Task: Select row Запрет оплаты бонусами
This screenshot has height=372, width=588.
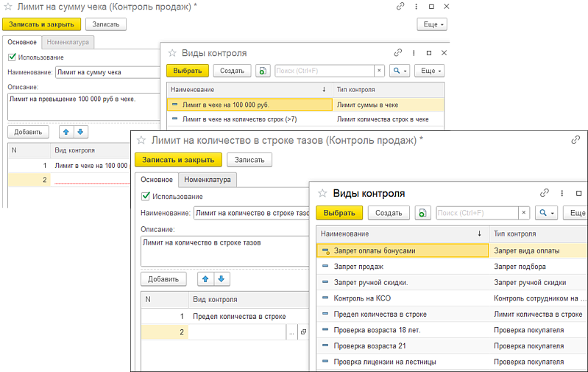Action: [x=452, y=250]
